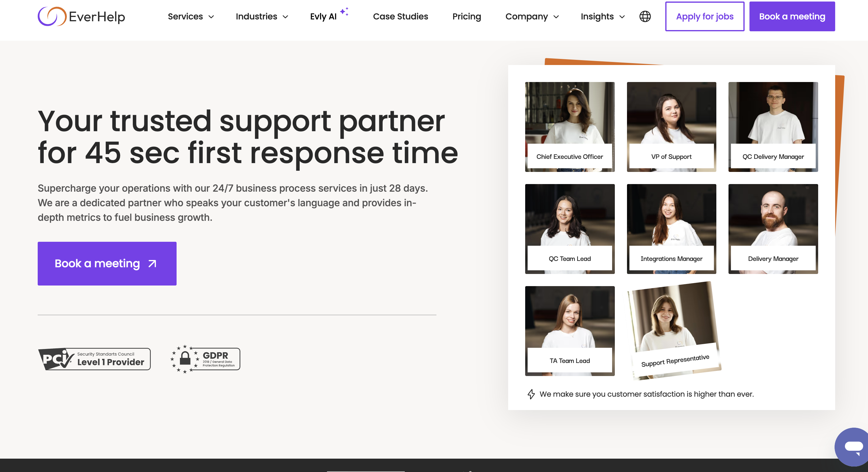Open the chat bubble widget

click(x=853, y=447)
